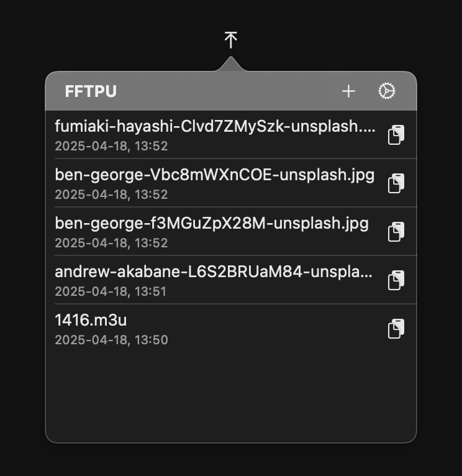Viewport: 462px width, 476px height.
Task: Add a new upload with the plus icon
Action: coord(348,91)
